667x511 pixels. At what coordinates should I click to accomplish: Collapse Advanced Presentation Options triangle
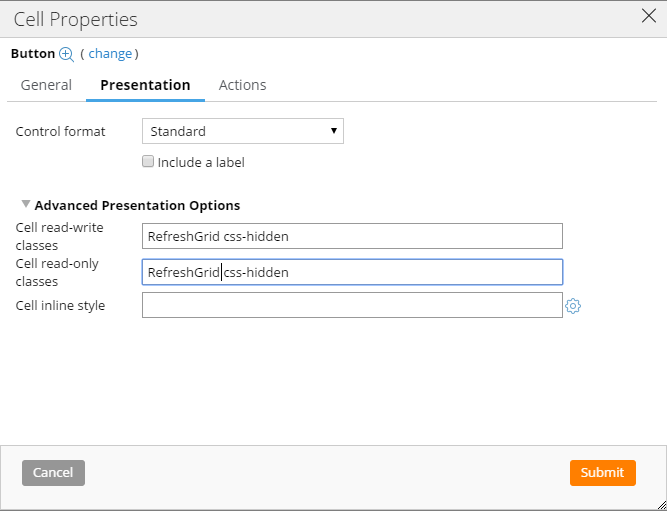click(x=26, y=205)
